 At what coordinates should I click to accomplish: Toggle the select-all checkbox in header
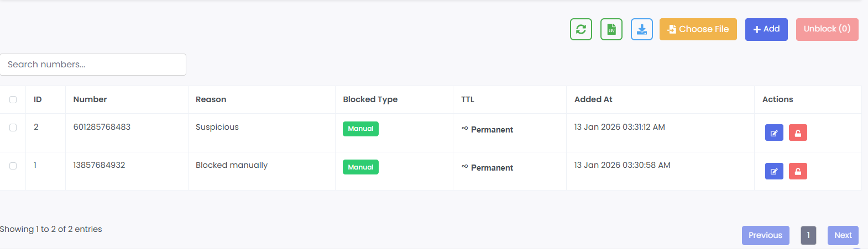(x=13, y=100)
